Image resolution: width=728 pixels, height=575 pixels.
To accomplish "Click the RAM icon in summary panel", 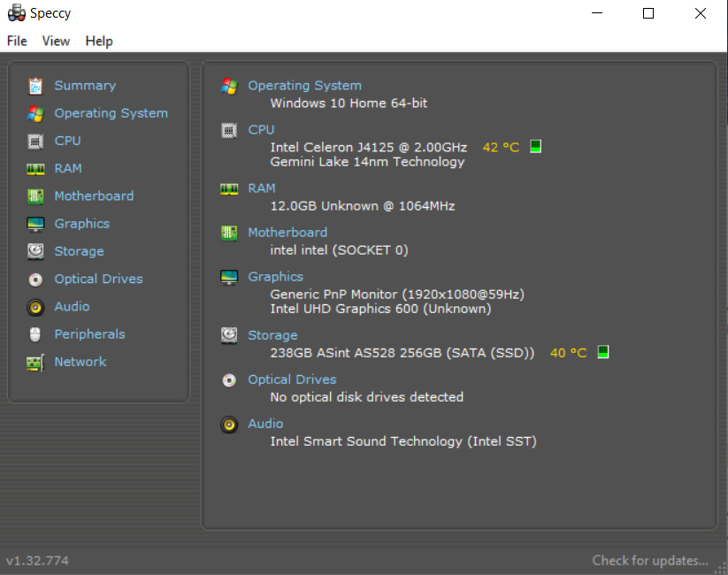I will coord(229,189).
